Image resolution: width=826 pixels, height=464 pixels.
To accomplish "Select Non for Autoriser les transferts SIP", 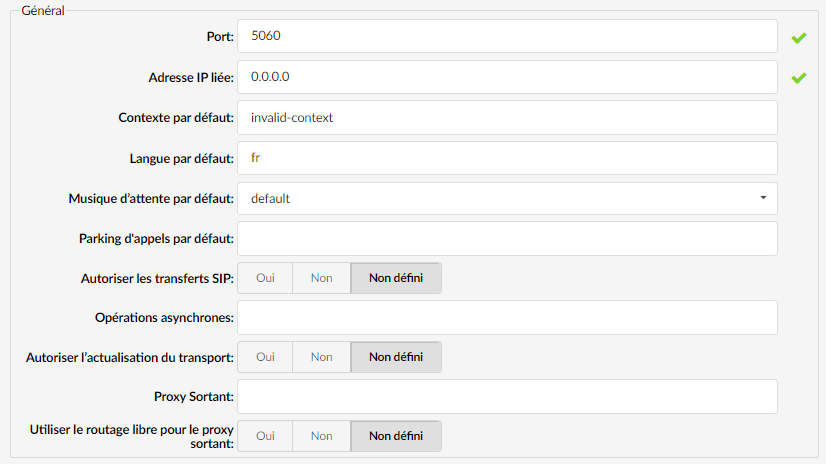I will (x=321, y=278).
